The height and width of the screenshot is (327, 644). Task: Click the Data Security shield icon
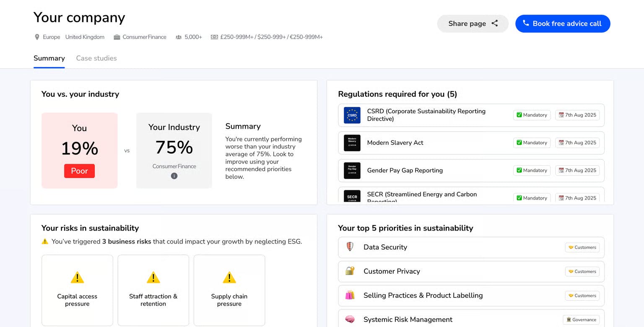tap(350, 247)
